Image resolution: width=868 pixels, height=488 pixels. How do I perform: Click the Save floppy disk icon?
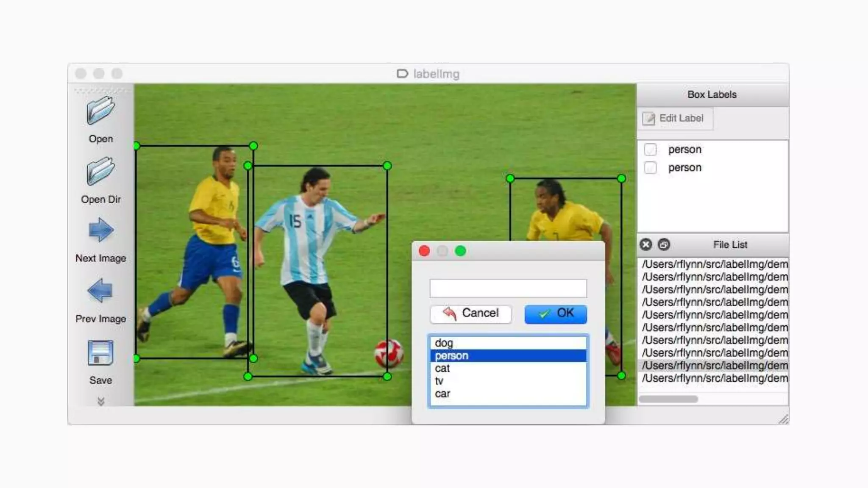(100, 353)
